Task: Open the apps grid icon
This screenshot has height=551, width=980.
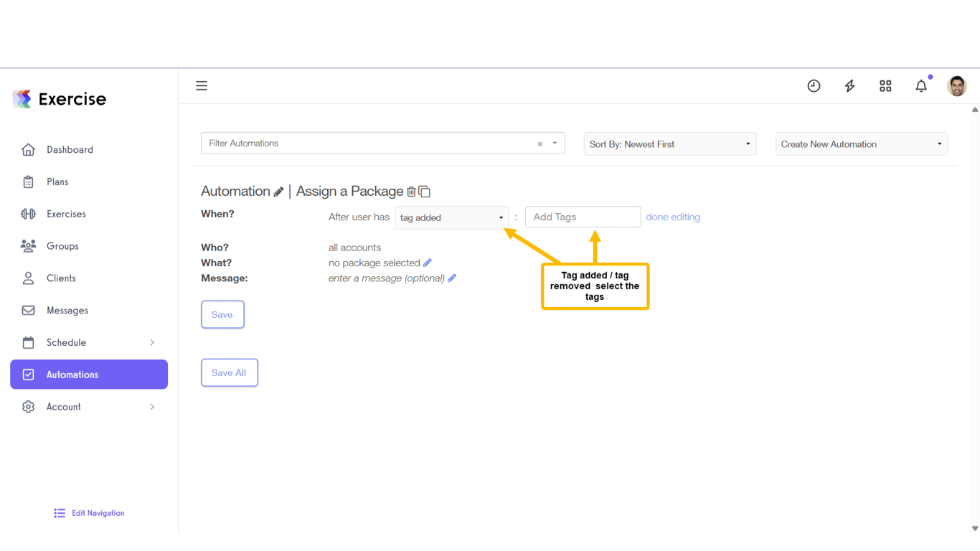Action: tap(885, 86)
